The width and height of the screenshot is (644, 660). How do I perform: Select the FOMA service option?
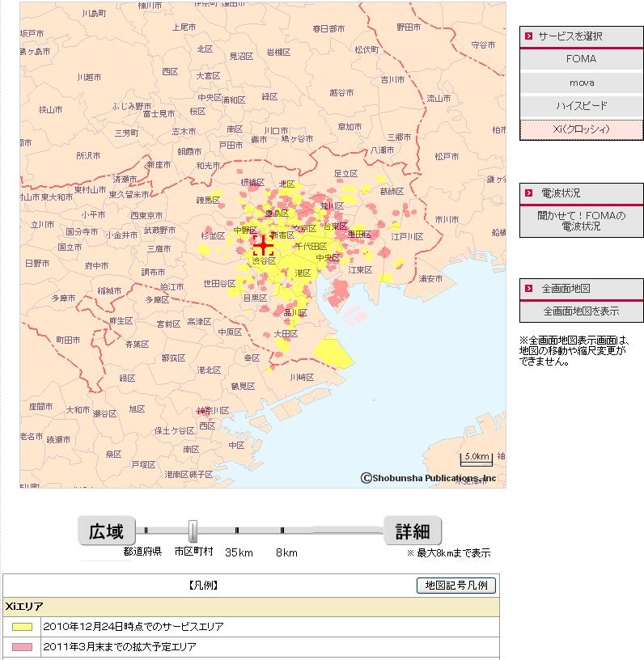coord(581,59)
